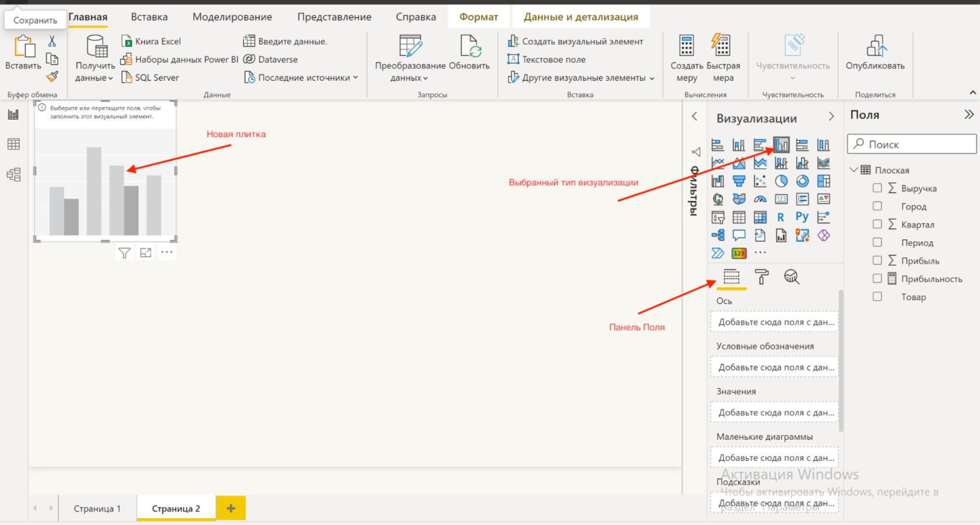Click the filter icon below the visual
This screenshot has height=525, width=980.
tap(124, 253)
